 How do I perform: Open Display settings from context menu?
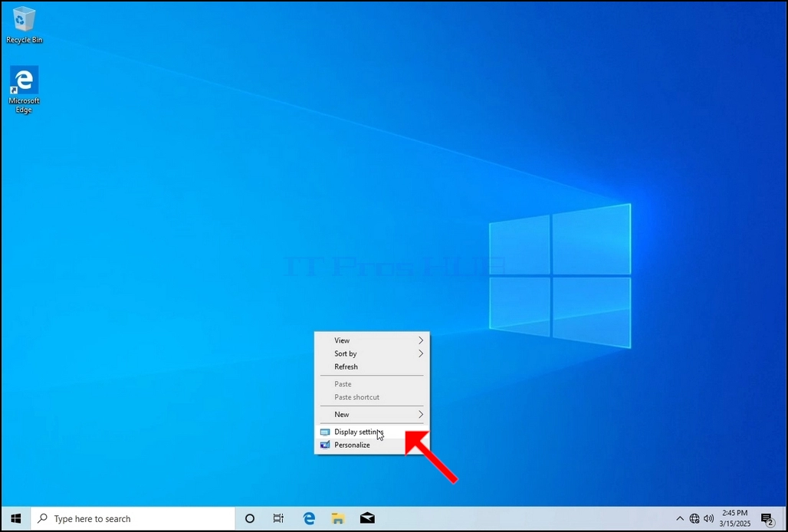click(372, 432)
